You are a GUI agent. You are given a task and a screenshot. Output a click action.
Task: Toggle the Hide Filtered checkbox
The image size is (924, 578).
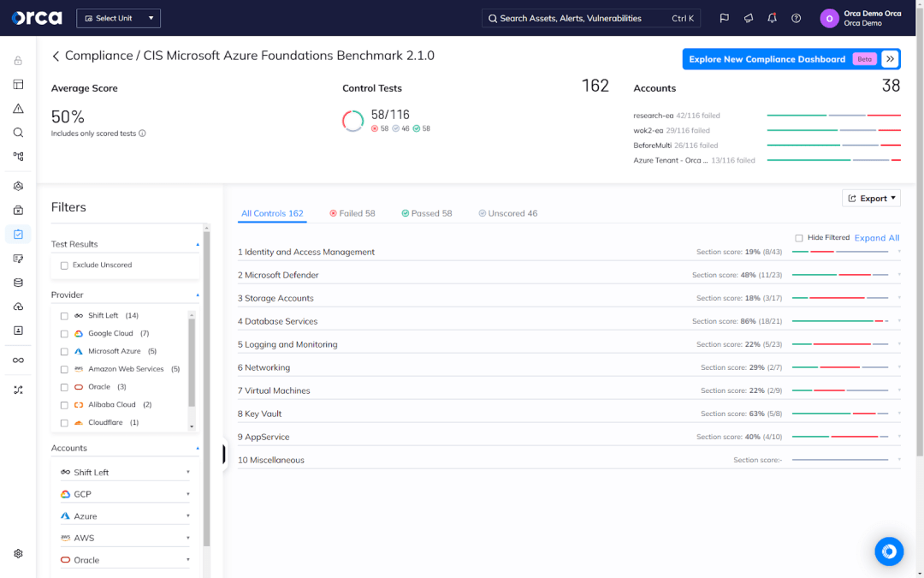(x=799, y=238)
